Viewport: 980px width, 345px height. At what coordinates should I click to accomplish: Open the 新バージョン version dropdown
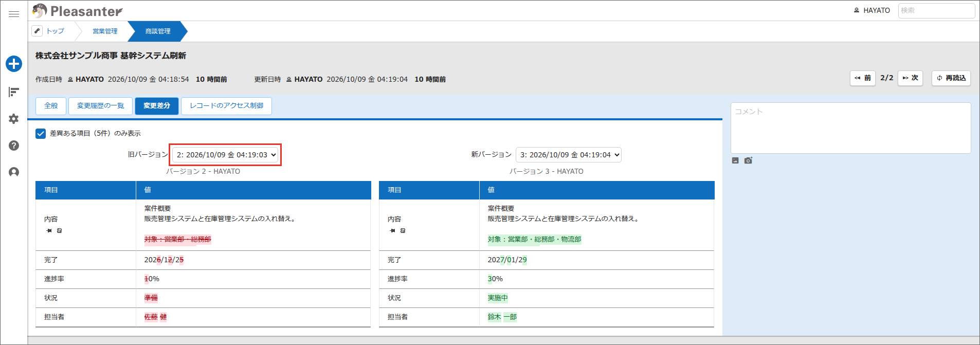click(569, 155)
